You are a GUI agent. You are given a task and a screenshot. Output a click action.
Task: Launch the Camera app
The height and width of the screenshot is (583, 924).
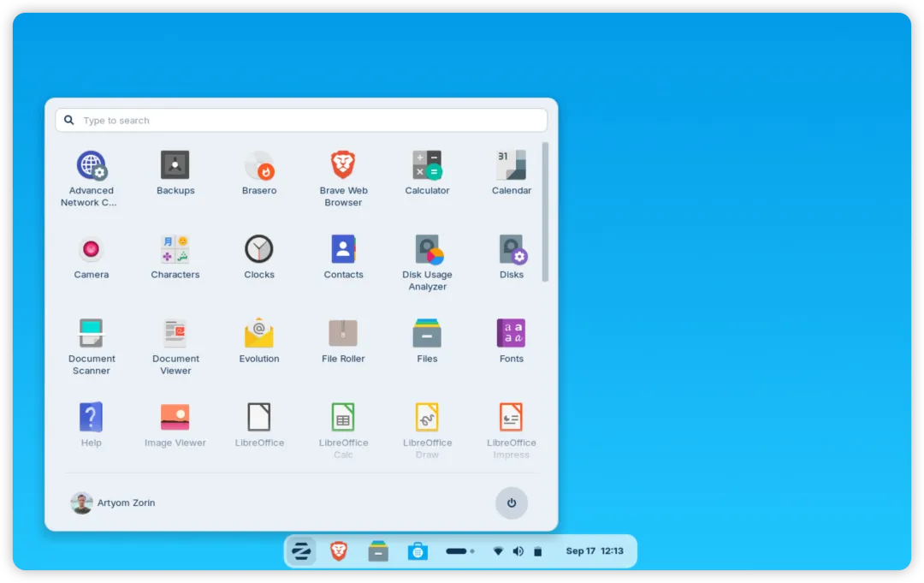(91, 257)
